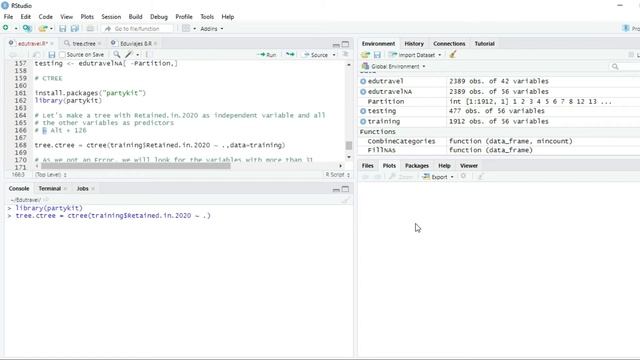Viewport: 640px width, 360px height.
Task: Click the editor horizontal scrollbar
Action: 136,166
